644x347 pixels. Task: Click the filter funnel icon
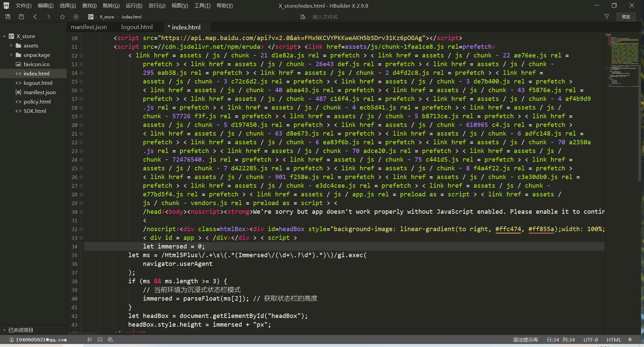point(607,17)
